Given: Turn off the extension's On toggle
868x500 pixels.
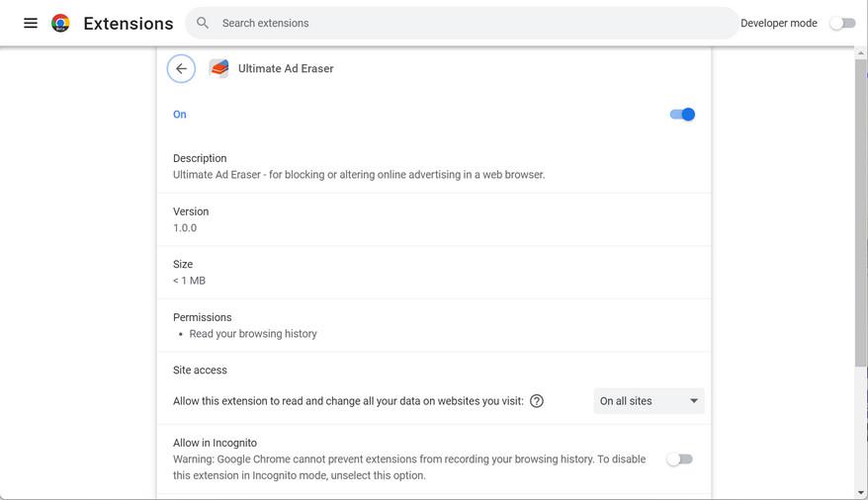Looking at the screenshot, I should [x=682, y=115].
